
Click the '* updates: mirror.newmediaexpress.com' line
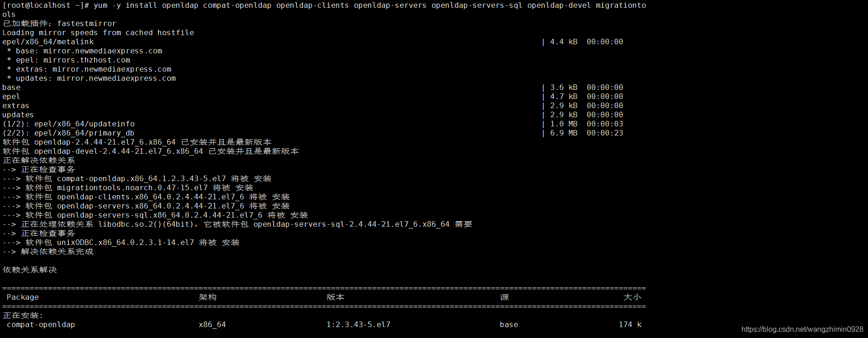coord(91,78)
